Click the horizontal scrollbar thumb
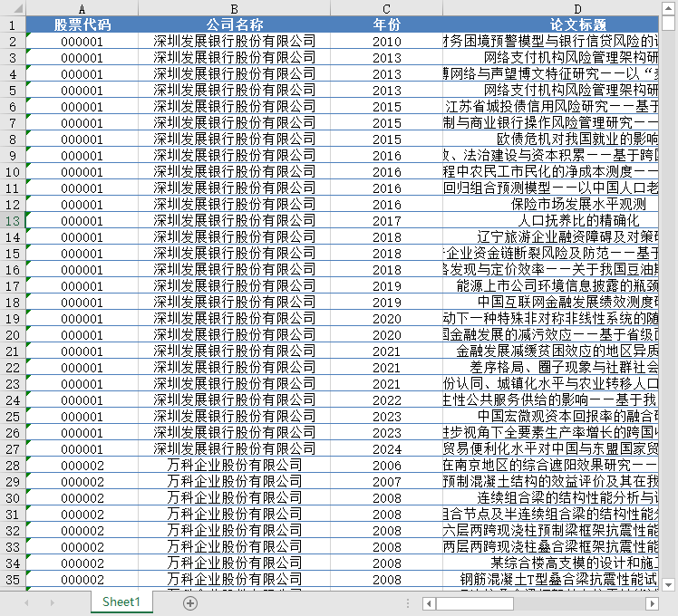The image size is (678, 616). coord(474,603)
